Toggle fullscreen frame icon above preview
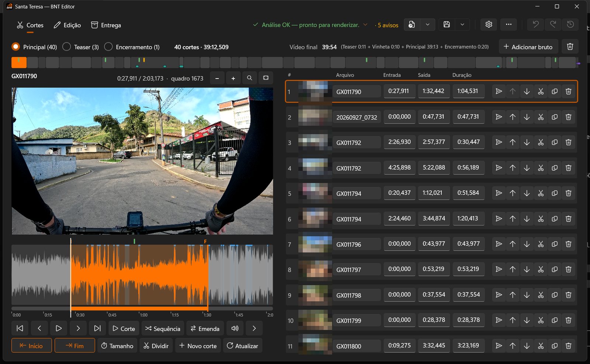 [266, 78]
